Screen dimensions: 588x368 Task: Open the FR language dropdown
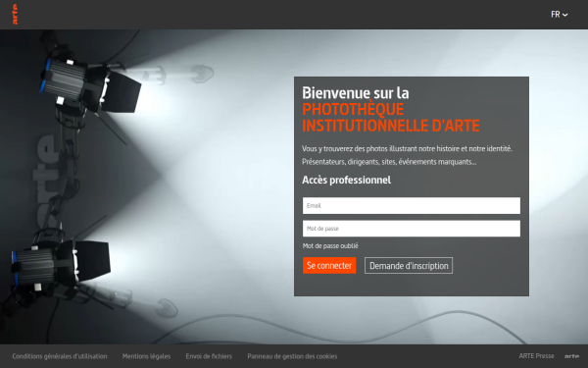pyautogui.click(x=560, y=15)
